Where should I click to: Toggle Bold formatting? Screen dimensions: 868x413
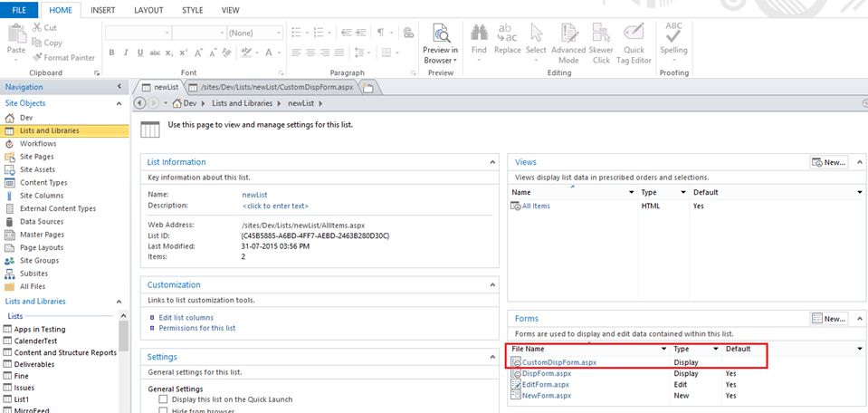click(112, 53)
